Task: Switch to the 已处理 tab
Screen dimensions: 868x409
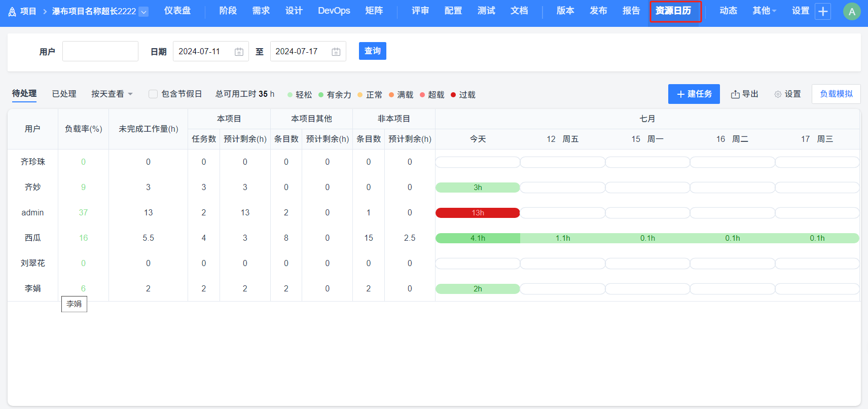Action: (64, 94)
